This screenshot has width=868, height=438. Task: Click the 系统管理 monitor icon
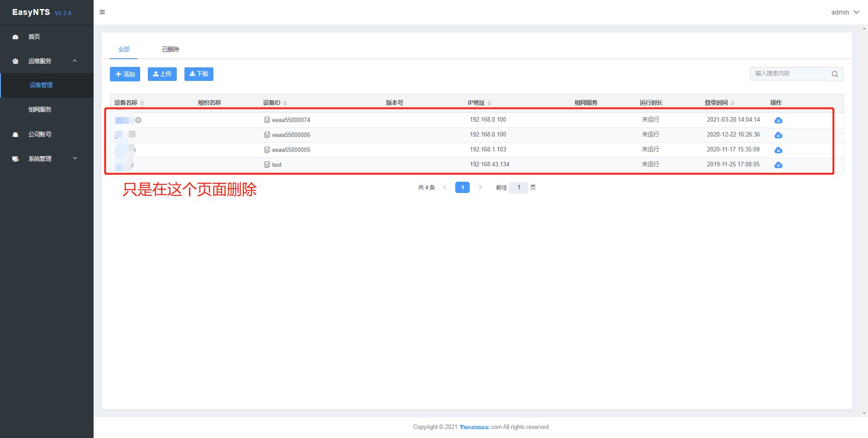[15, 159]
